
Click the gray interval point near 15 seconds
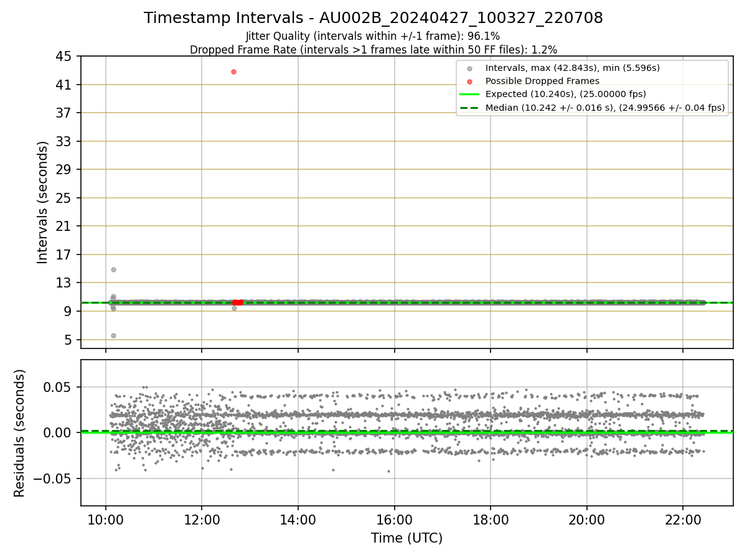[x=113, y=269]
